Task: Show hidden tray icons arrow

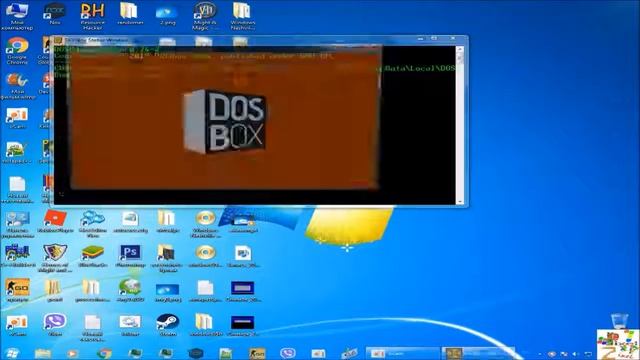Action: (x=540, y=354)
